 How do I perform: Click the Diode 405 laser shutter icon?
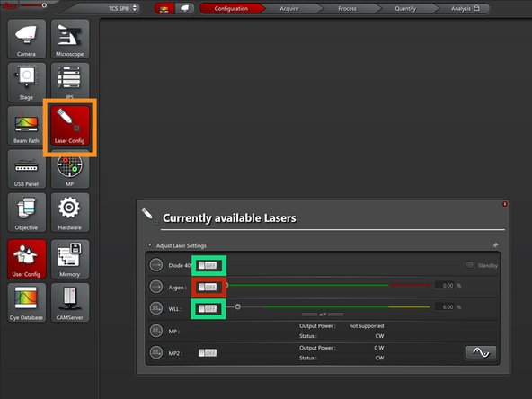click(x=156, y=265)
